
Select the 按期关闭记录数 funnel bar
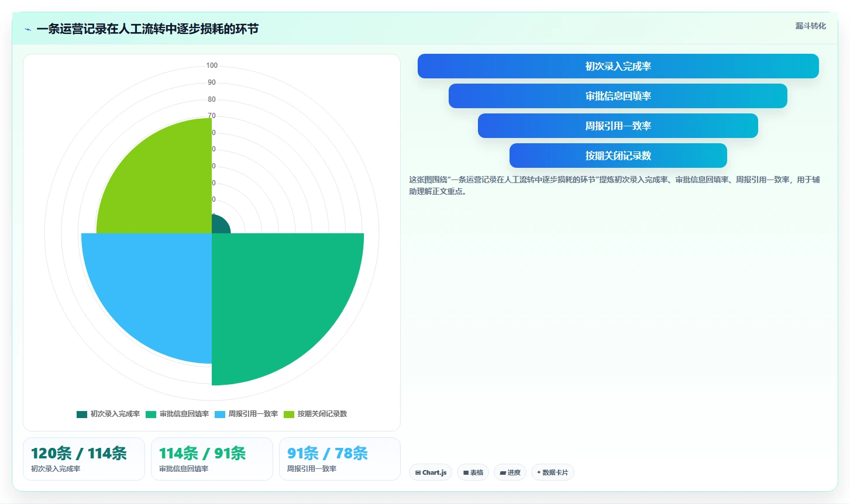(x=618, y=156)
